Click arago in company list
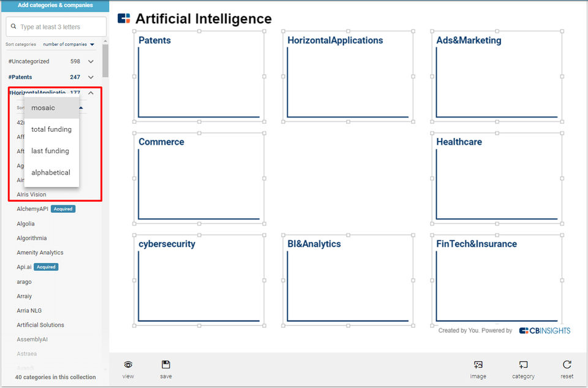The image size is (588, 388). [x=24, y=282]
